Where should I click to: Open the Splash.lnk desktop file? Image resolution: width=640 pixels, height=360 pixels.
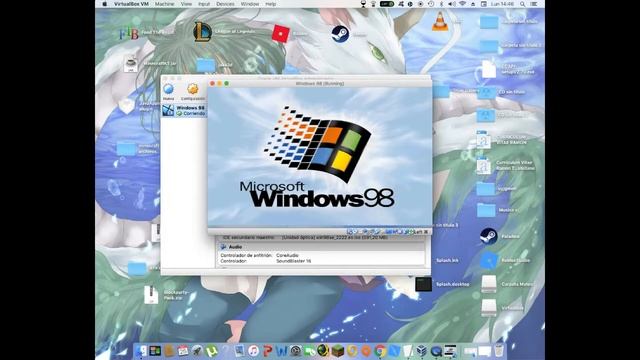pos(447,260)
